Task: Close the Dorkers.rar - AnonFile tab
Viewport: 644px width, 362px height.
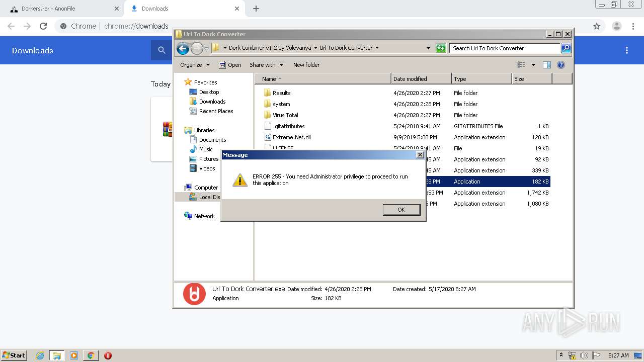Action: 116,9
